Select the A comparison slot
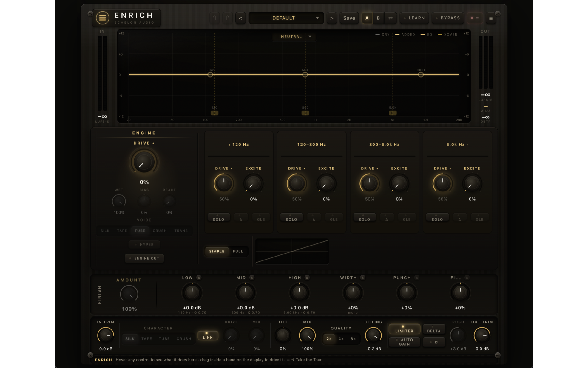The height and width of the screenshot is (368, 588). click(x=367, y=18)
